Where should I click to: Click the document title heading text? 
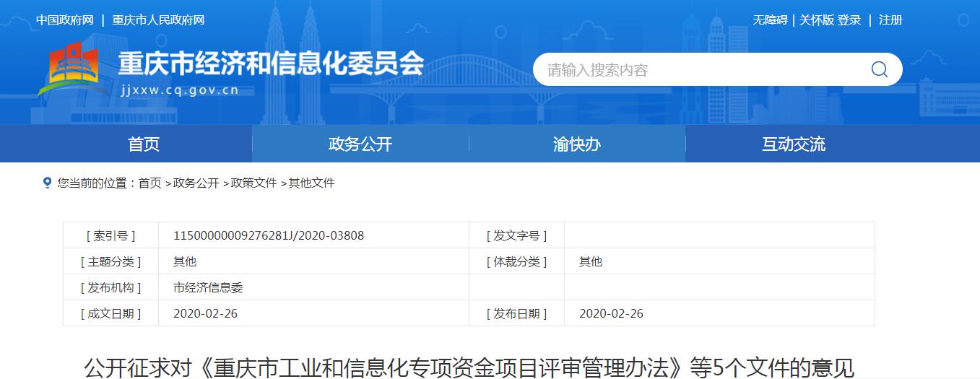point(469,367)
